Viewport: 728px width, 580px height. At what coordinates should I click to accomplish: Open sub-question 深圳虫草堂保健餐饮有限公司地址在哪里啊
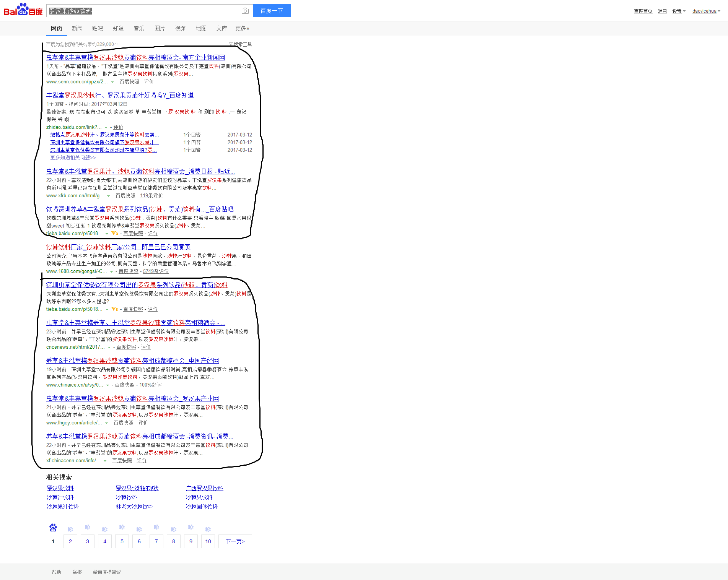(x=103, y=150)
